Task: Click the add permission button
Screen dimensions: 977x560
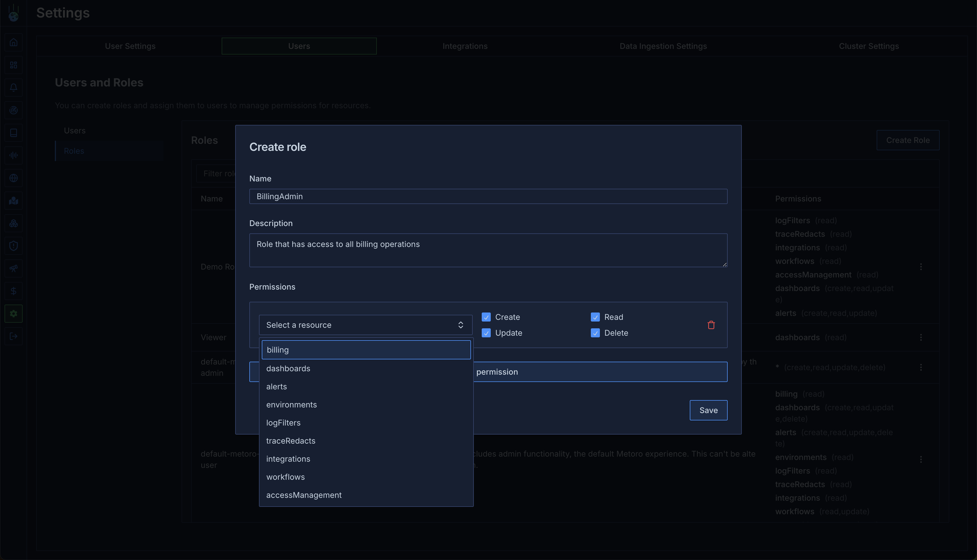Action: (x=600, y=372)
